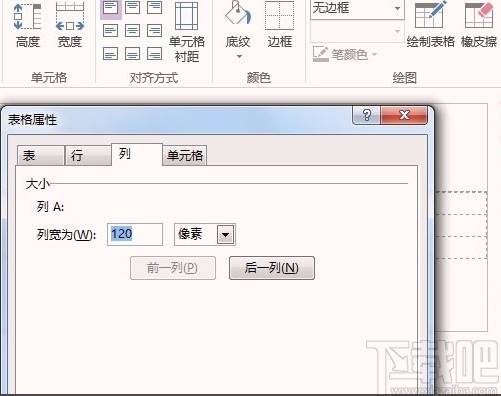This screenshot has height=396, width=501.
Task: Align cell content top left
Action: pyautogui.click(x=110, y=8)
